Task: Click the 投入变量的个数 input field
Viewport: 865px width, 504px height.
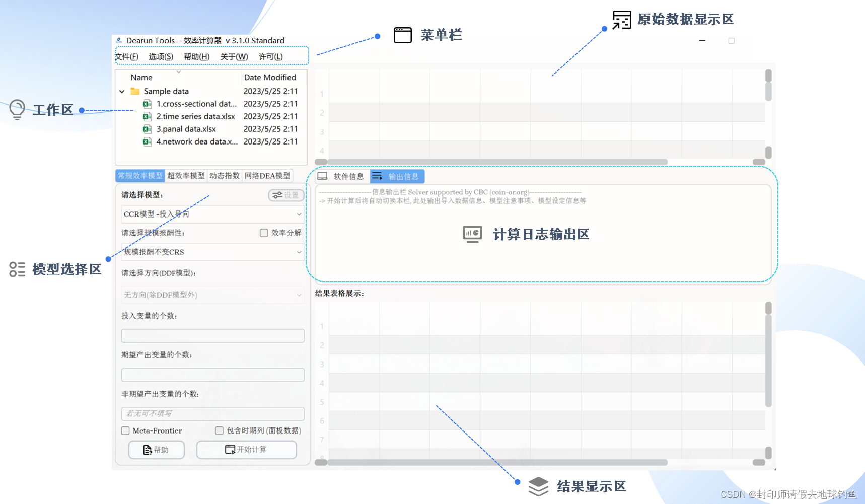Action: coord(212,335)
